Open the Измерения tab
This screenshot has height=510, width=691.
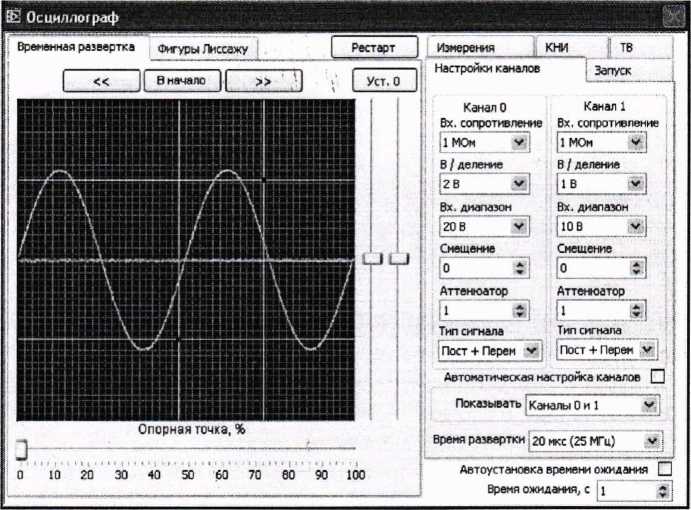(465, 48)
